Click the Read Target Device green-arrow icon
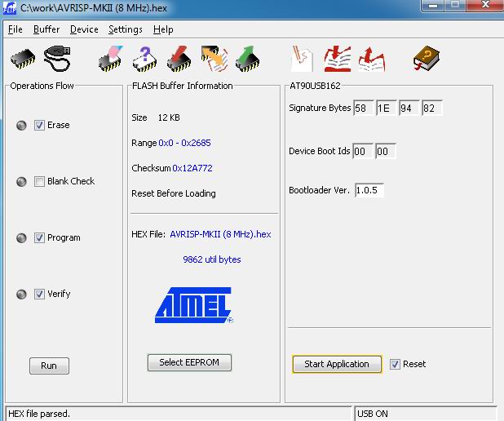 247,59
